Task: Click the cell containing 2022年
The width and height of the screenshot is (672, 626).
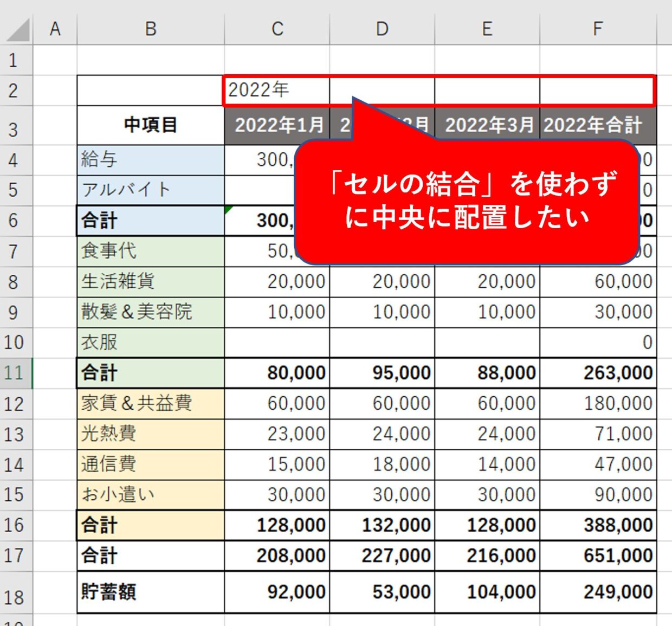Action: pyautogui.click(x=277, y=91)
